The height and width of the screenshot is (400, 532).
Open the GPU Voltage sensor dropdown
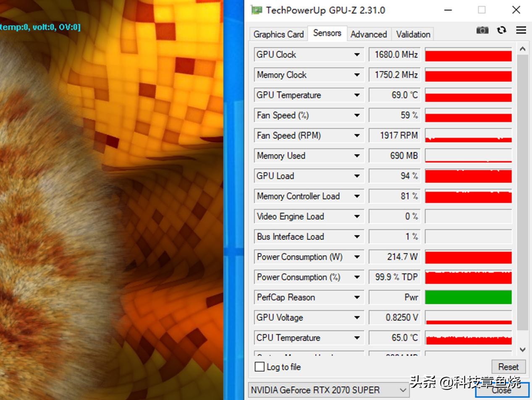356,317
